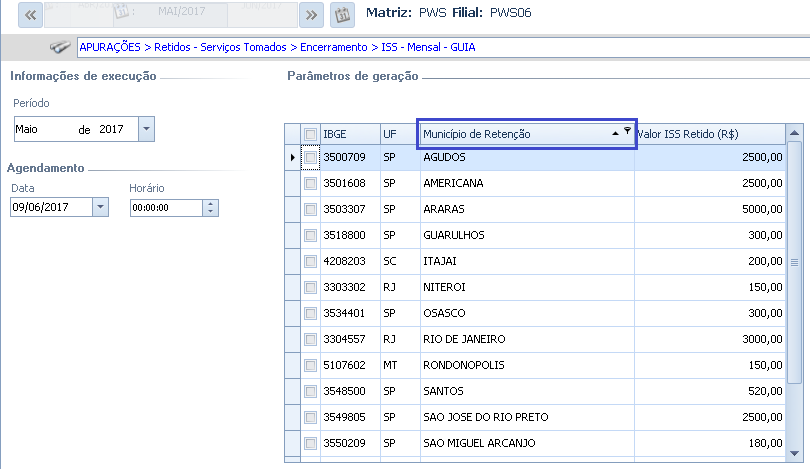The image size is (810, 469).
Task: Click the Horário time spinner arrows
Action: 210,207
